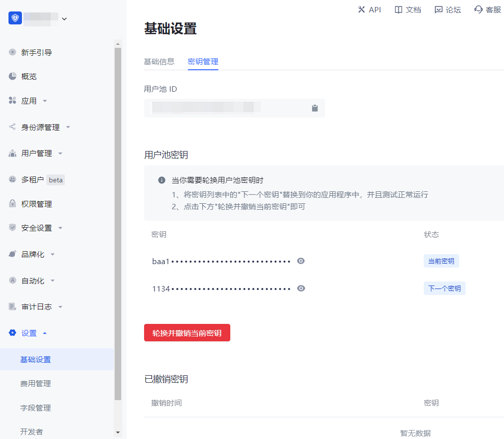Click the 用户池 ID input field
Screen dimensions: 504x439
[224, 108]
